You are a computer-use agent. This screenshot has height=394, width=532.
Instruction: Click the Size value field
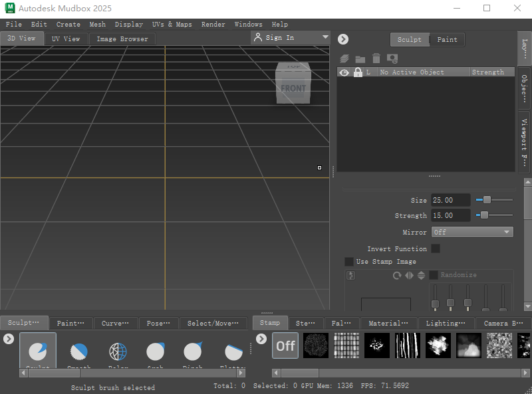coord(450,199)
